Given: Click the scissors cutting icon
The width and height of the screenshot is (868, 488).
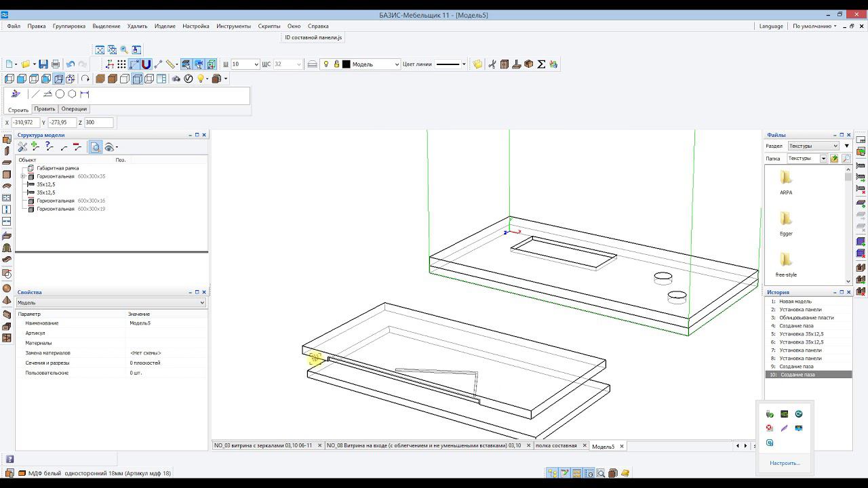Looking at the screenshot, I should pos(492,64).
